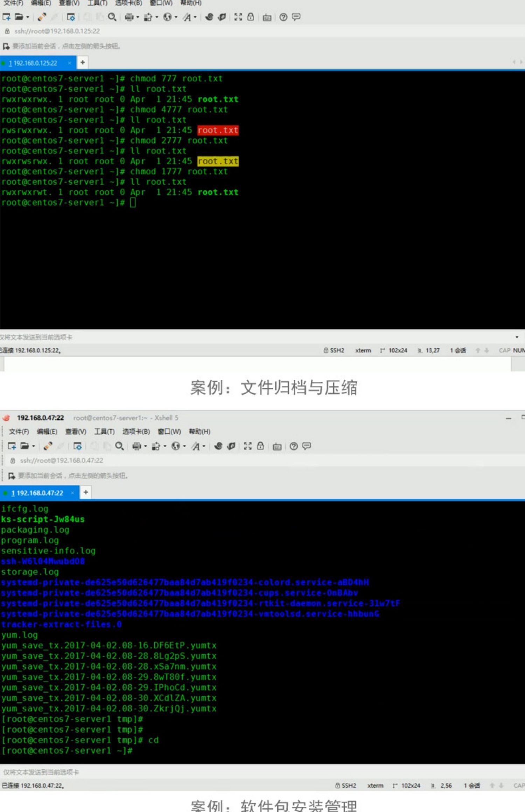Expand Print dropdown arrow in lower toolbar
Screen dimensions: 525x812
tap(146, 446)
